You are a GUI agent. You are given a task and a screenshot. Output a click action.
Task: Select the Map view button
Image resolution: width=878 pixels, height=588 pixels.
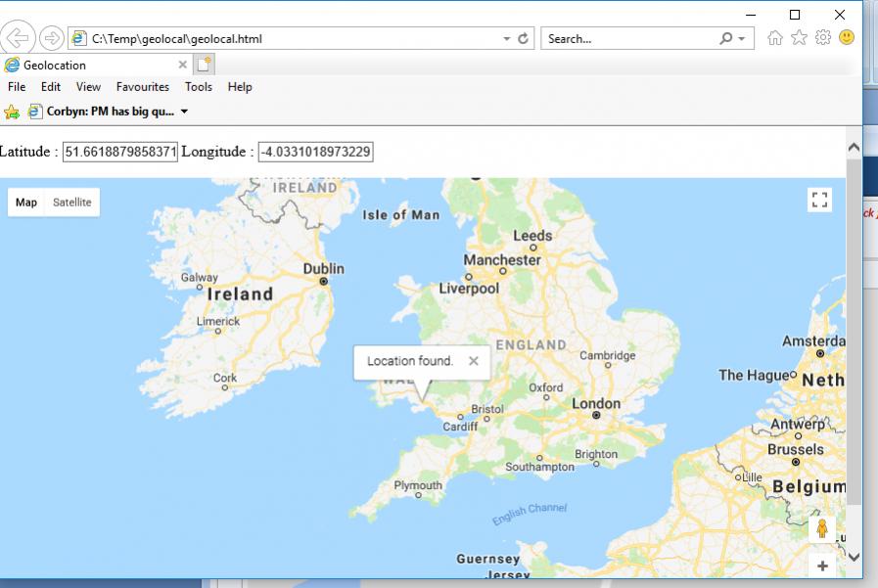(26, 202)
